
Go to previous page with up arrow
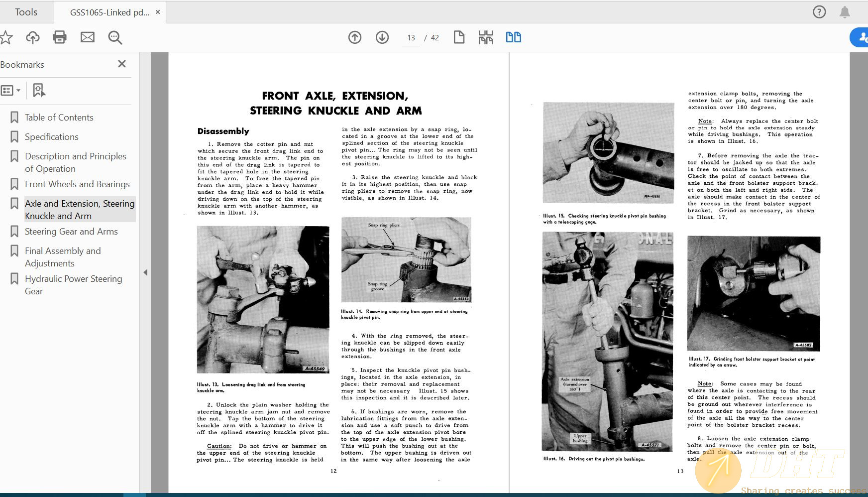355,37
